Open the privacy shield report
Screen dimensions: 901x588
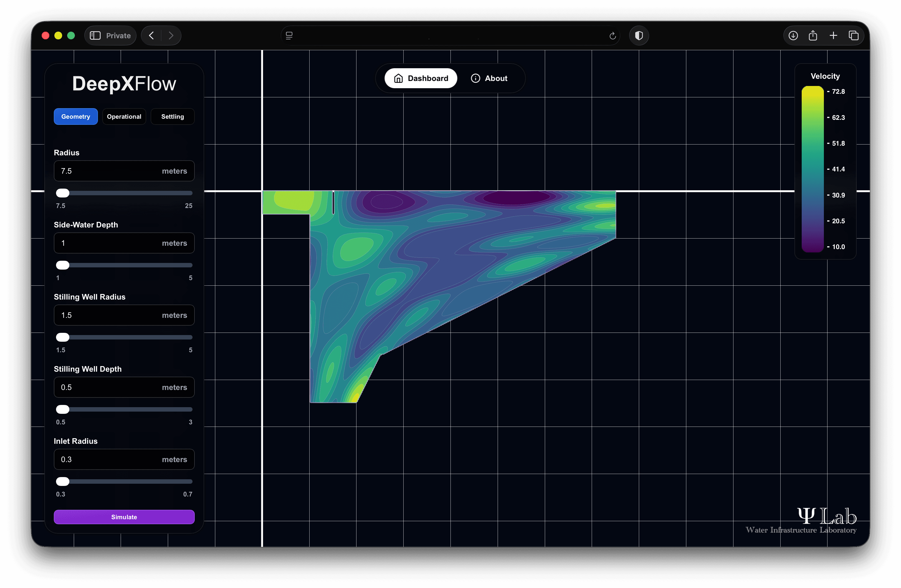(639, 36)
